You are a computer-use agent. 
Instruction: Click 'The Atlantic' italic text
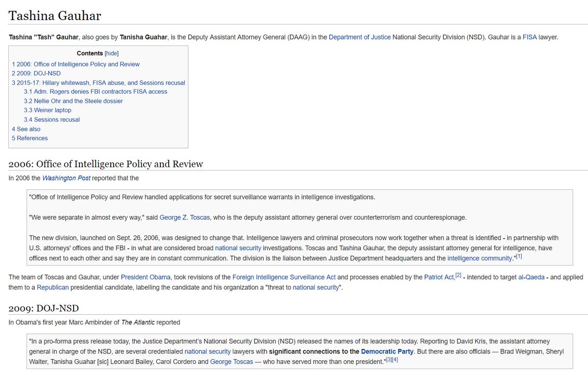pos(138,323)
